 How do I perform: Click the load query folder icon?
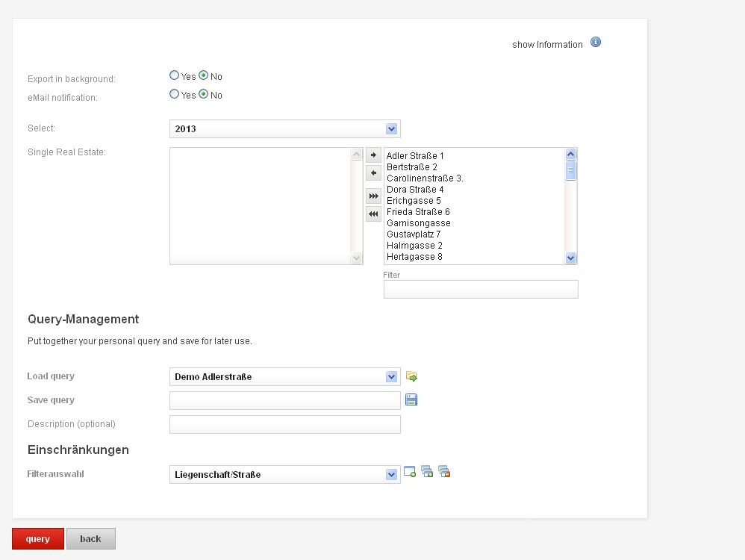411,376
